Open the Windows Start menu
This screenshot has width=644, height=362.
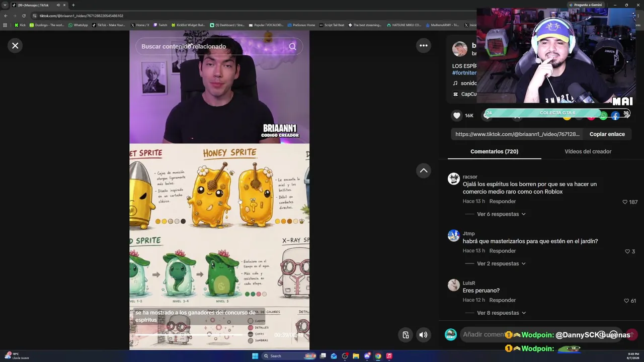(255, 356)
